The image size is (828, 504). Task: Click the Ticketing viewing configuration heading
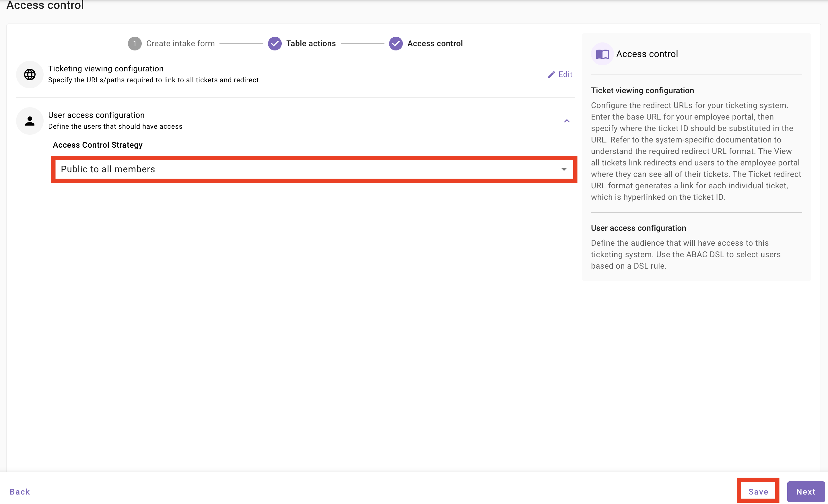106,69
